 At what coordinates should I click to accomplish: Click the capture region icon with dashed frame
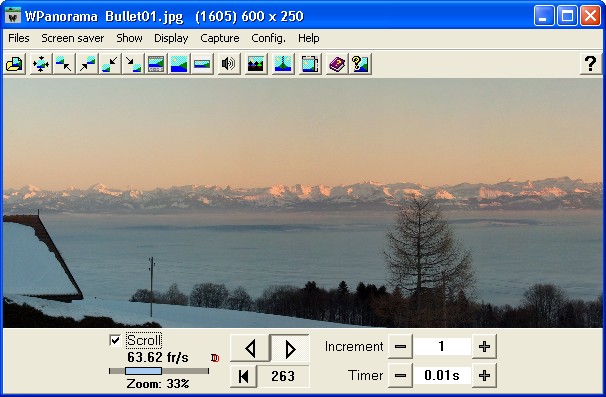(x=310, y=63)
